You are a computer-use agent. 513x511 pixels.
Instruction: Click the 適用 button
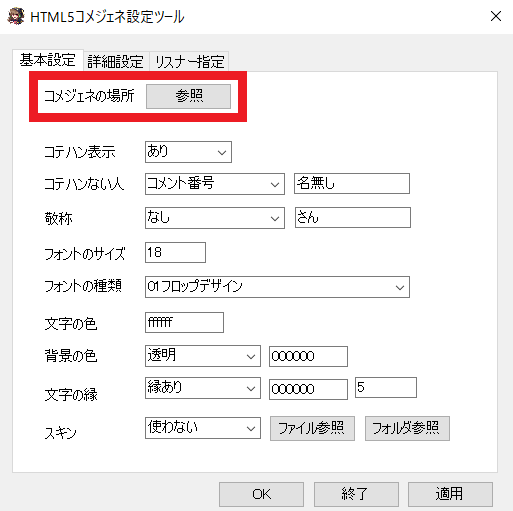(x=450, y=494)
